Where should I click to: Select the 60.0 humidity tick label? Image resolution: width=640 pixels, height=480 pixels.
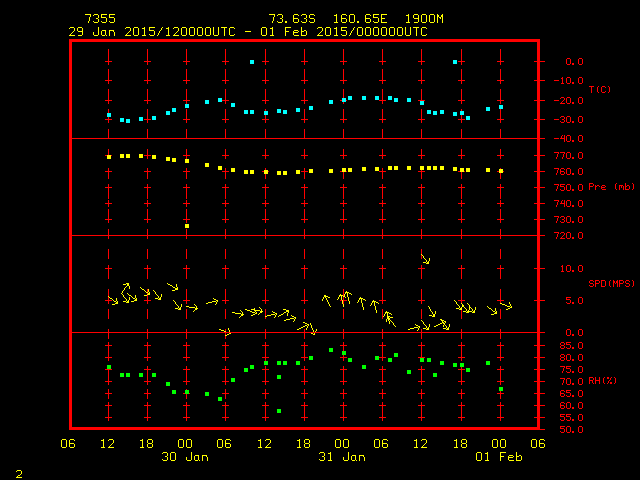pos(571,406)
